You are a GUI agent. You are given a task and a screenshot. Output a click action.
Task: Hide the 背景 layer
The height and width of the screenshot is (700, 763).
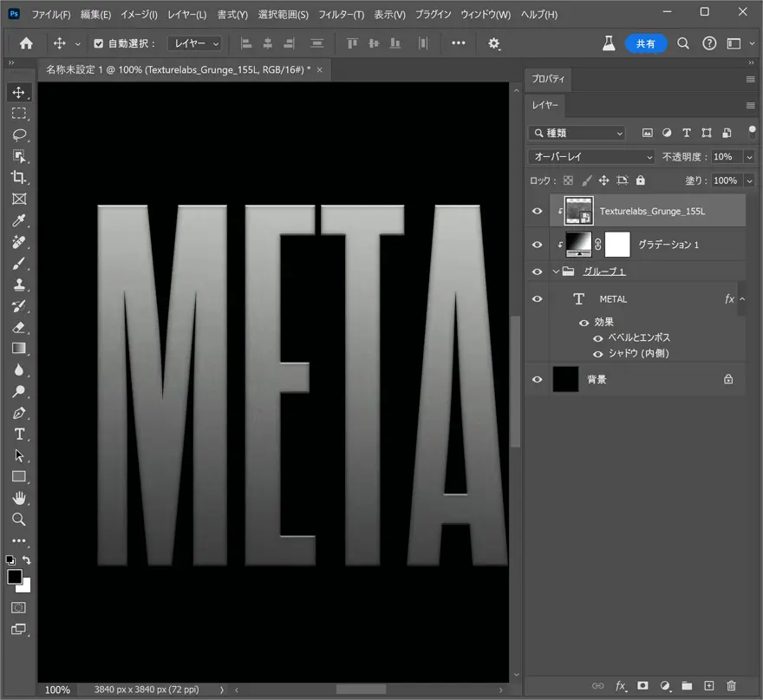[538, 379]
